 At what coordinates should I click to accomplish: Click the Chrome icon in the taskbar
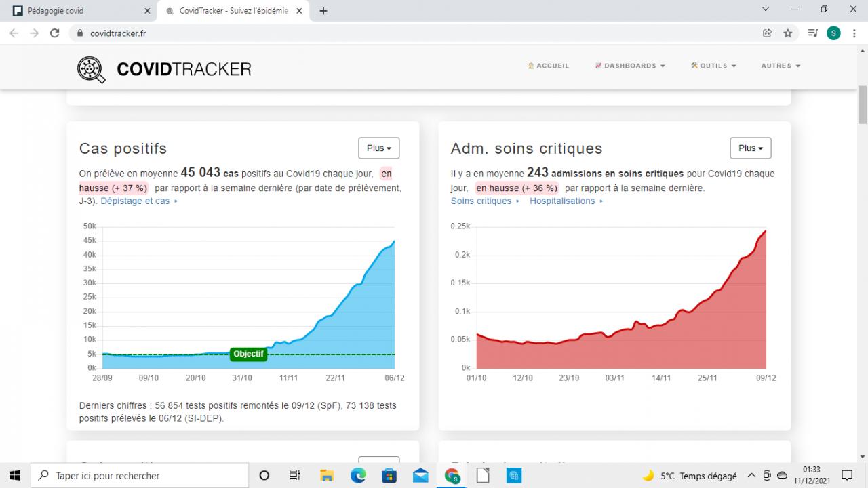click(x=452, y=476)
